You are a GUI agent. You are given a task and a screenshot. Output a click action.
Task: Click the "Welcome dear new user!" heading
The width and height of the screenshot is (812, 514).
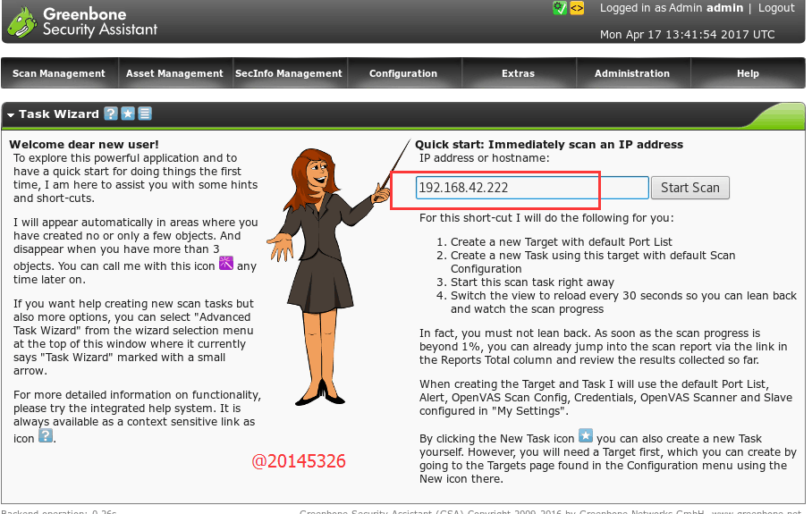(84, 145)
